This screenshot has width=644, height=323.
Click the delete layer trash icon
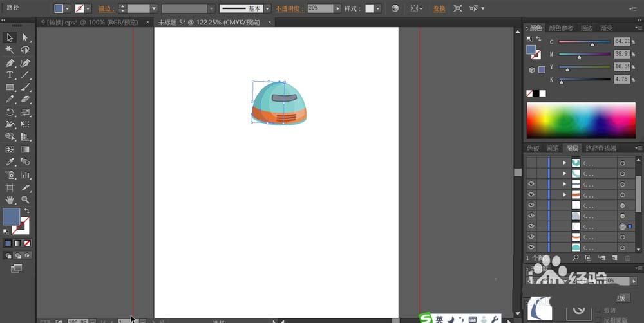(x=628, y=257)
